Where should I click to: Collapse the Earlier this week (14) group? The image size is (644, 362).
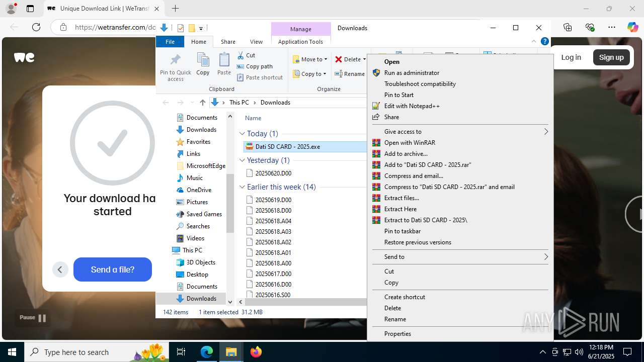(242, 187)
